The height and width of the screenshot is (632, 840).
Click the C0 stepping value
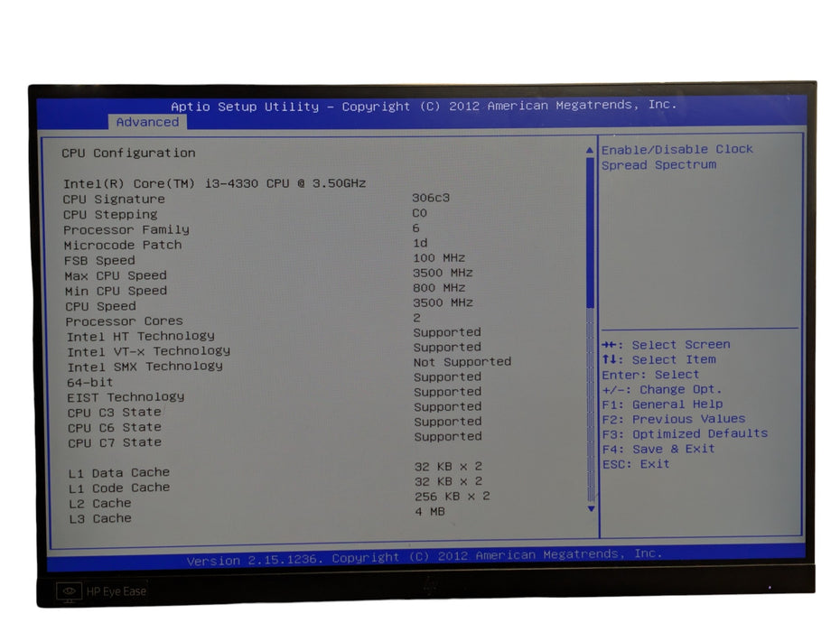pyautogui.click(x=419, y=213)
